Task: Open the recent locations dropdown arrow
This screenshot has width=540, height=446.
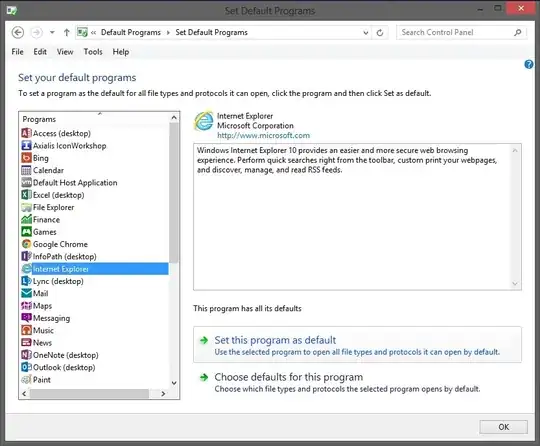Action: pos(52,33)
